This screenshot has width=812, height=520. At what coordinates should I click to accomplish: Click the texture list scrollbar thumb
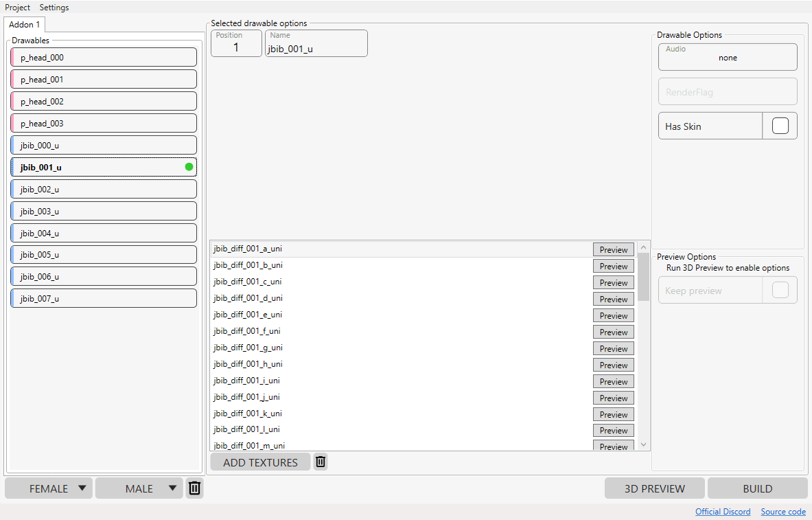click(643, 277)
